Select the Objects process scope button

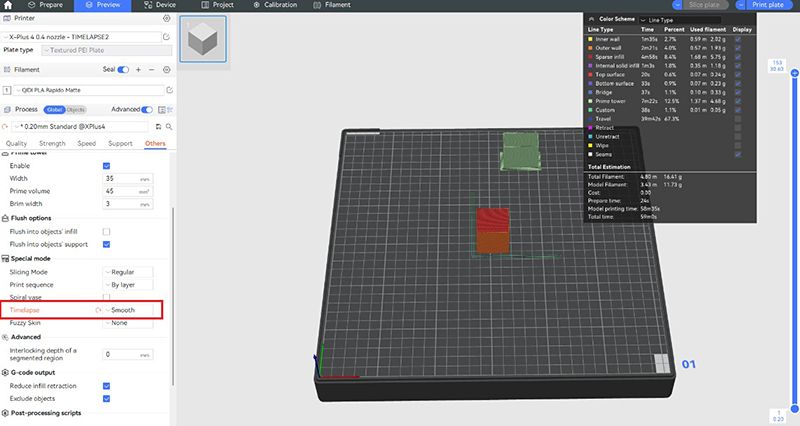click(76, 109)
